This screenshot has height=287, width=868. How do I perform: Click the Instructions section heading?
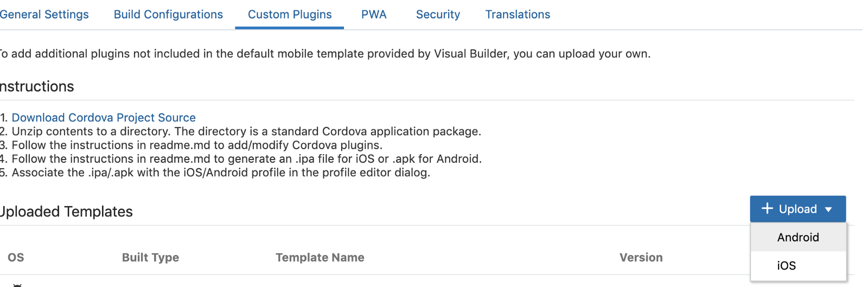(37, 87)
